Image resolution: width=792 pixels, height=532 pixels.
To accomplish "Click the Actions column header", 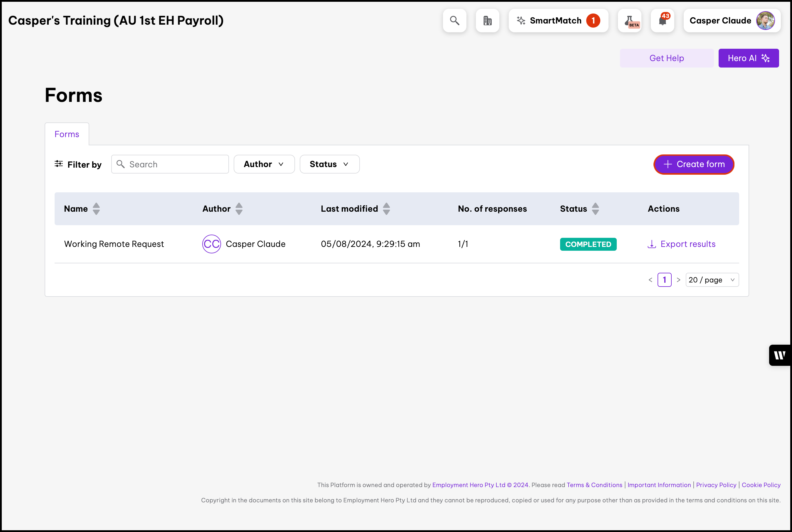I will 663,209.
